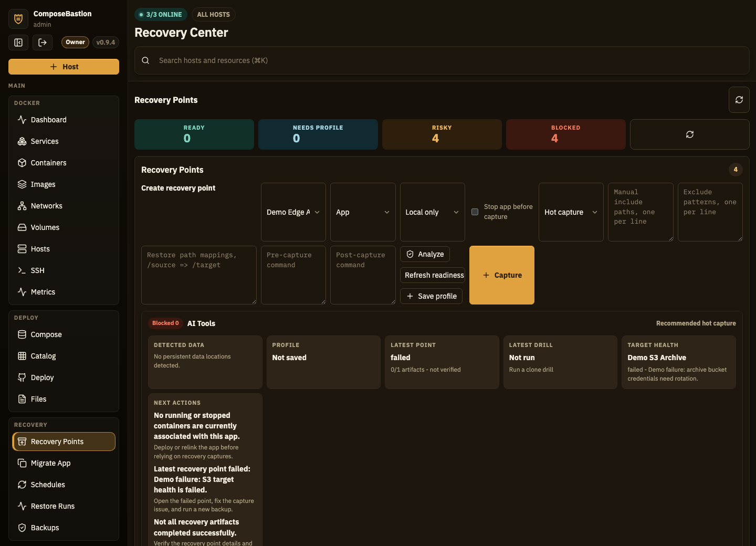Click Recommended hot capture text

[696, 323]
